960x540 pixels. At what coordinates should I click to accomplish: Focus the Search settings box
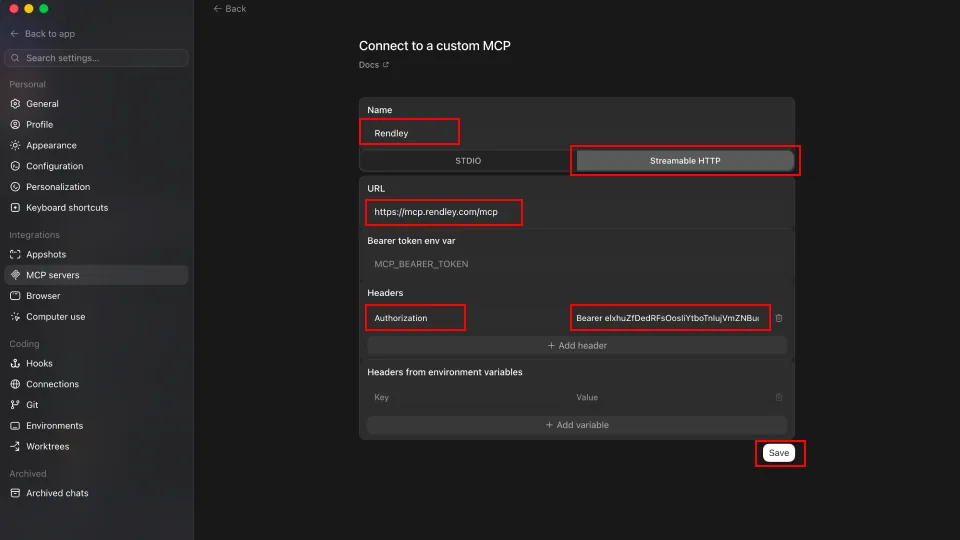[96, 58]
